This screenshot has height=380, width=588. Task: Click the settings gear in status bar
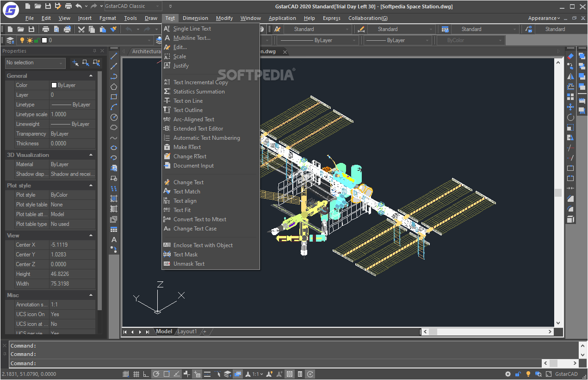508,374
